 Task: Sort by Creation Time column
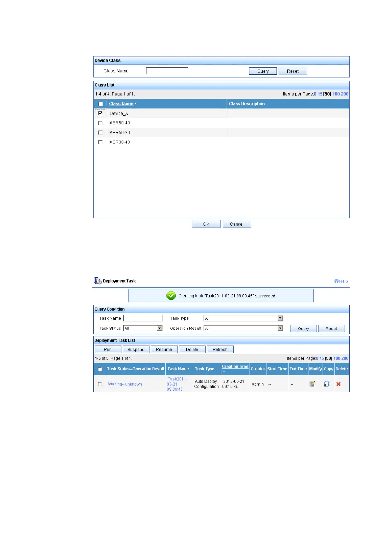click(x=235, y=366)
